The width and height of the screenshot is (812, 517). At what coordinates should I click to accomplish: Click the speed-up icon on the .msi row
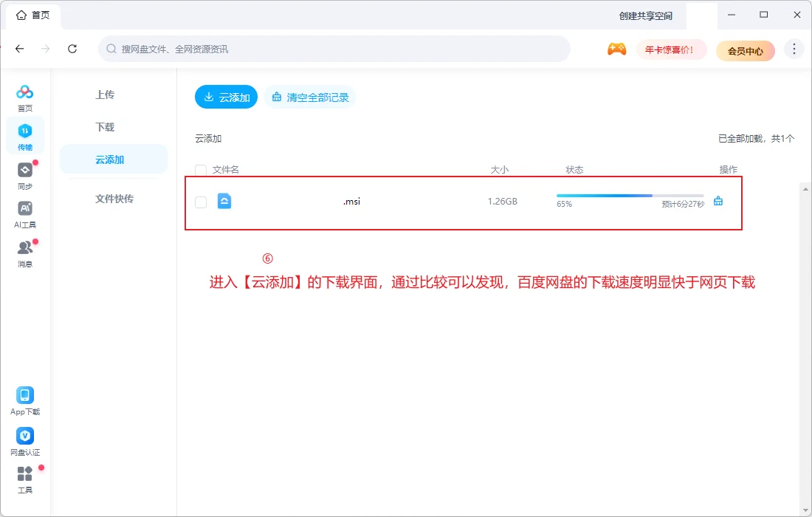(x=718, y=200)
